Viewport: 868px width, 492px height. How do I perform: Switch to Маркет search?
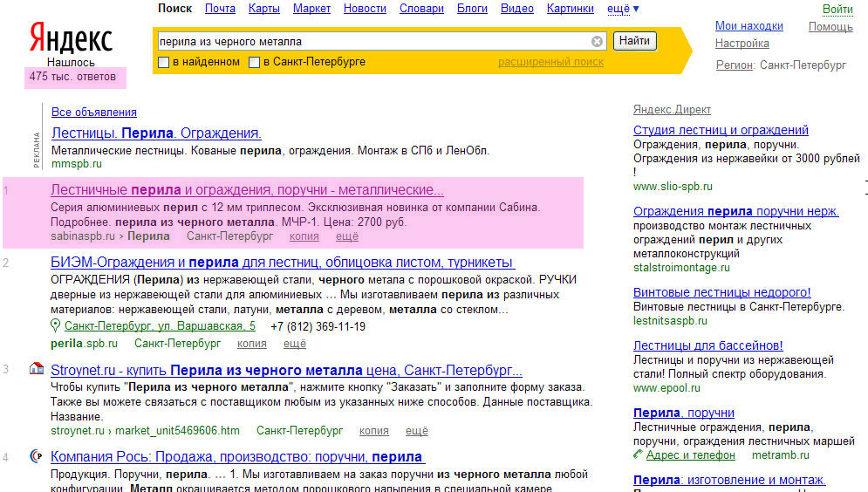[x=311, y=9]
